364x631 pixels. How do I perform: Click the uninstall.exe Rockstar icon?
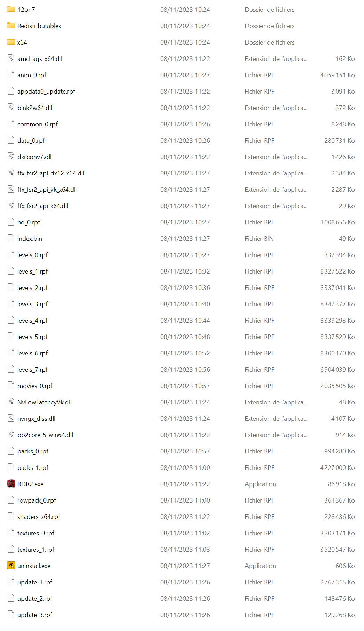click(11, 566)
